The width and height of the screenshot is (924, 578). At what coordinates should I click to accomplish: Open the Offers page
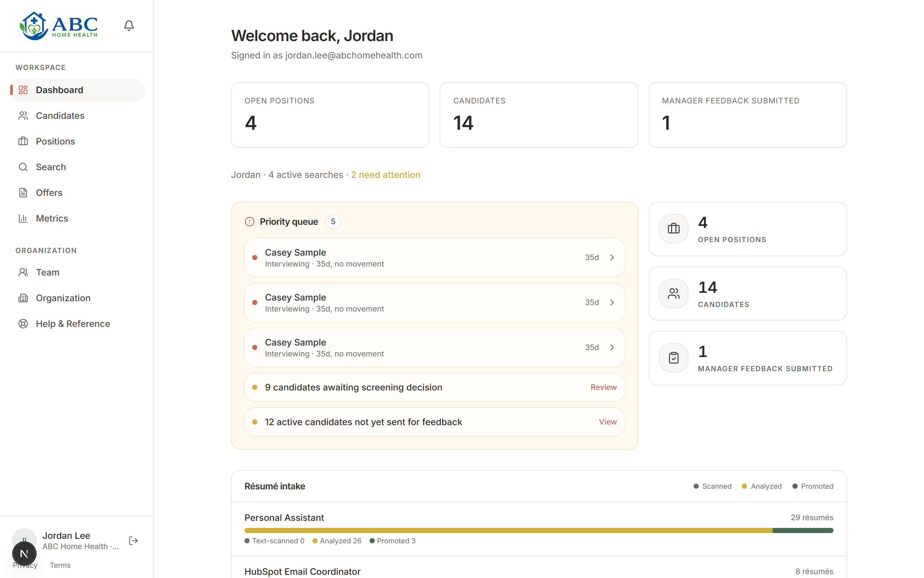77,193
